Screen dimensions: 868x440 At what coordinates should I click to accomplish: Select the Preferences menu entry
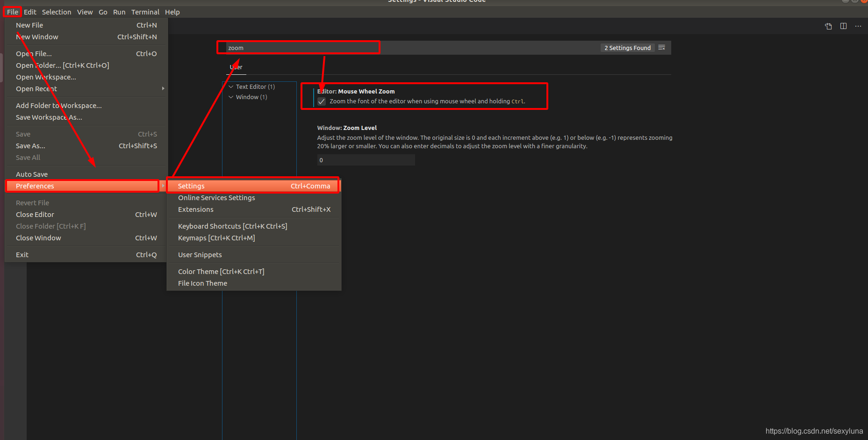(86, 186)
